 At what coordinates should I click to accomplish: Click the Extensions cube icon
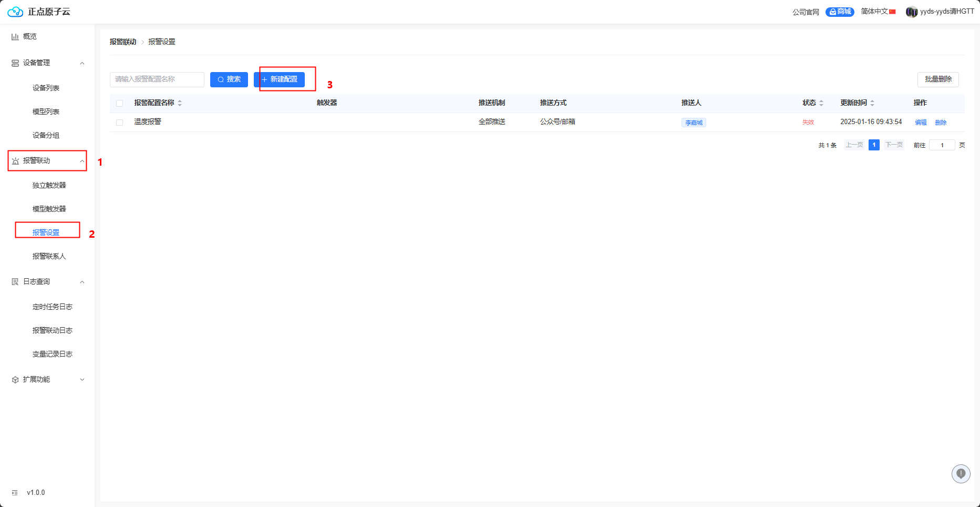coord(15,380)
